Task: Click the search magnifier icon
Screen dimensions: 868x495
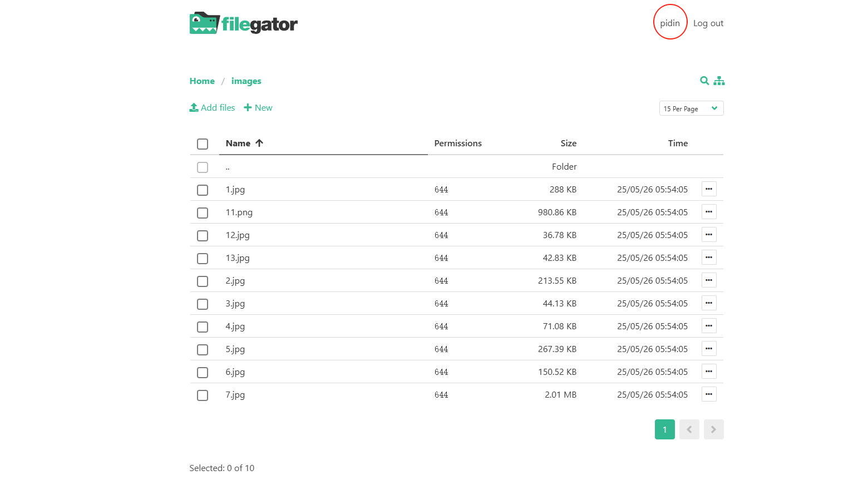Action: (704, 81)
